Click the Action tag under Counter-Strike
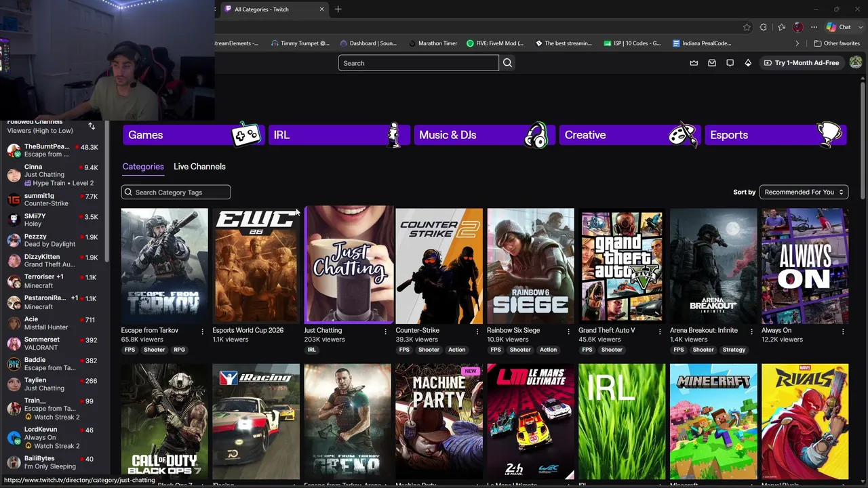 pos(456,350)
